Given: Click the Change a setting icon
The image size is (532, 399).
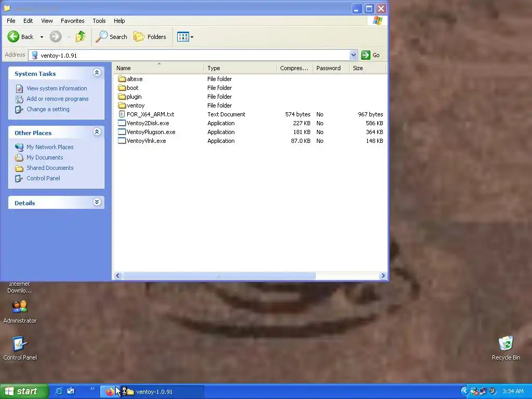Looking at the screenshot, I should click(x=19, y=110).
